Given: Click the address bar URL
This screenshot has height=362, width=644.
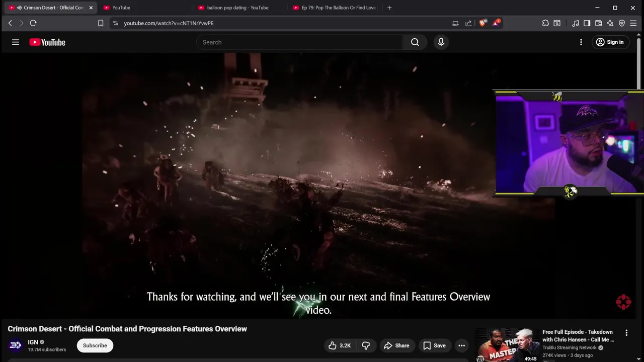Looking at the screenshot, I should pos(169,23).
